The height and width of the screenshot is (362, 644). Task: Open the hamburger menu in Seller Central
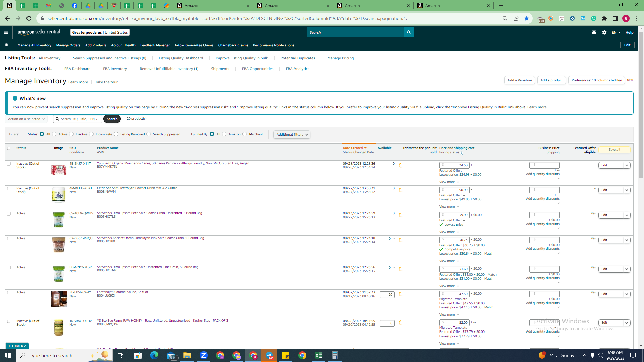point(6,32)
